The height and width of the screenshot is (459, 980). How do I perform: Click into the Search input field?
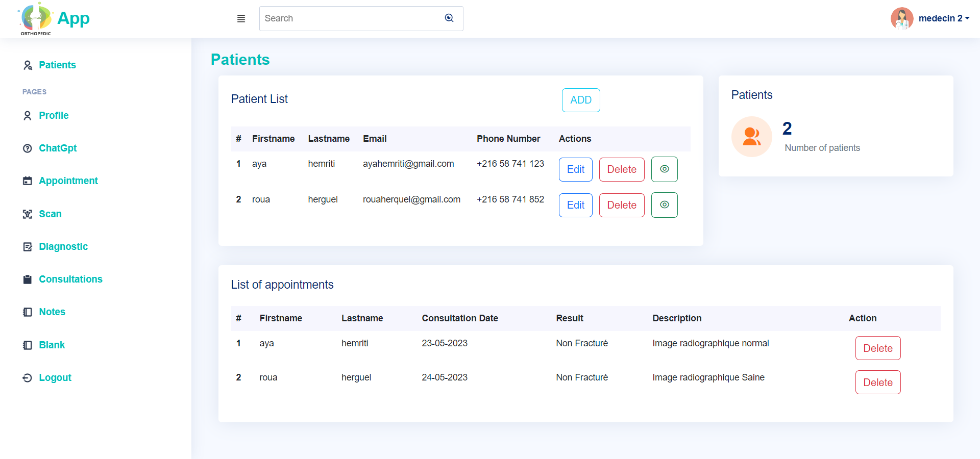(352, 18)
